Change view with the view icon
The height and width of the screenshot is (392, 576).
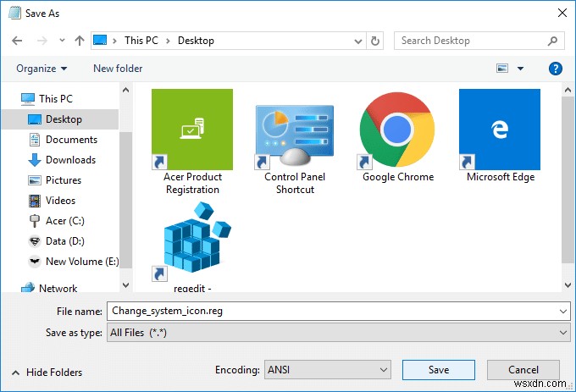click(x=502, y=69)
